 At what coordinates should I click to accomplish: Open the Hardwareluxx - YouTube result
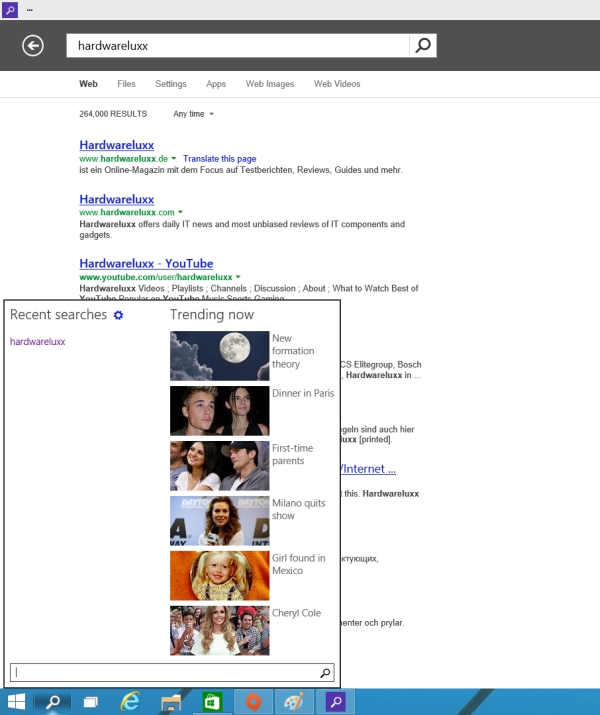coord(146,264)
